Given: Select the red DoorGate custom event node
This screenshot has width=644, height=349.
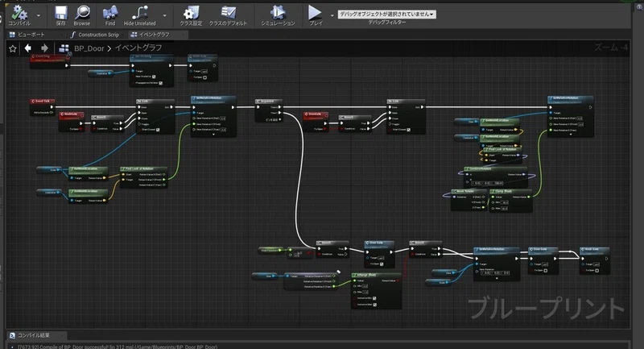Looking at the screenshot, I should pos(316,122).
